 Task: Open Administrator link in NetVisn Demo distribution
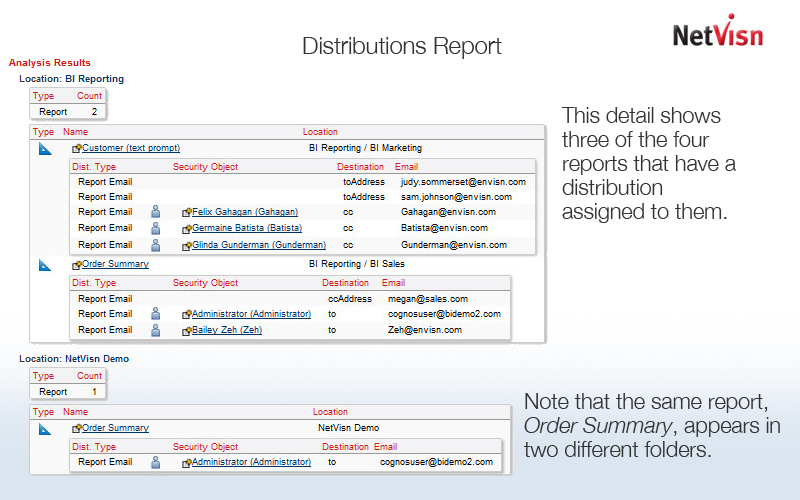coord(251,462)
